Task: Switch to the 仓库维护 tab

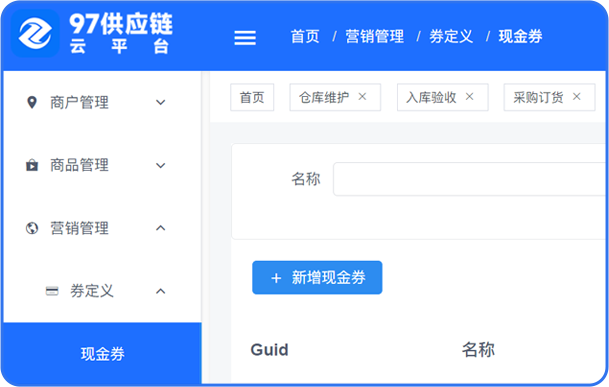Action: click(335, 97)
